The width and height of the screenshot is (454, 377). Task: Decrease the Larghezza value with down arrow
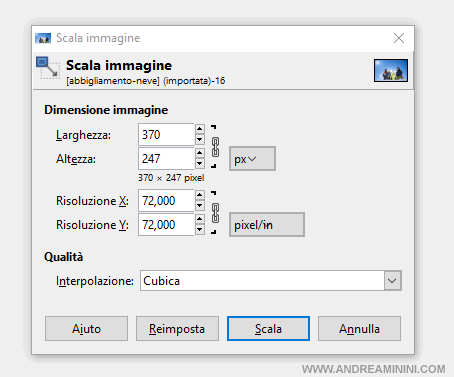click(x=200, y=139)
